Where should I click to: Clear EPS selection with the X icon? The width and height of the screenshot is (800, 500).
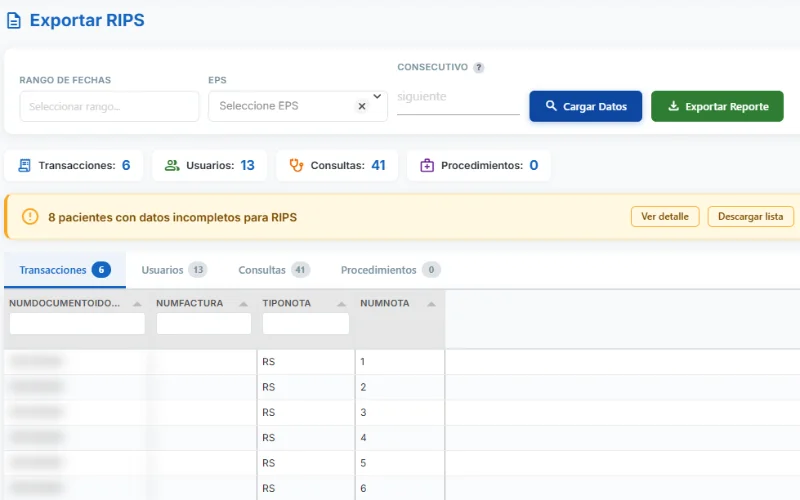click(x=362, y=106)
